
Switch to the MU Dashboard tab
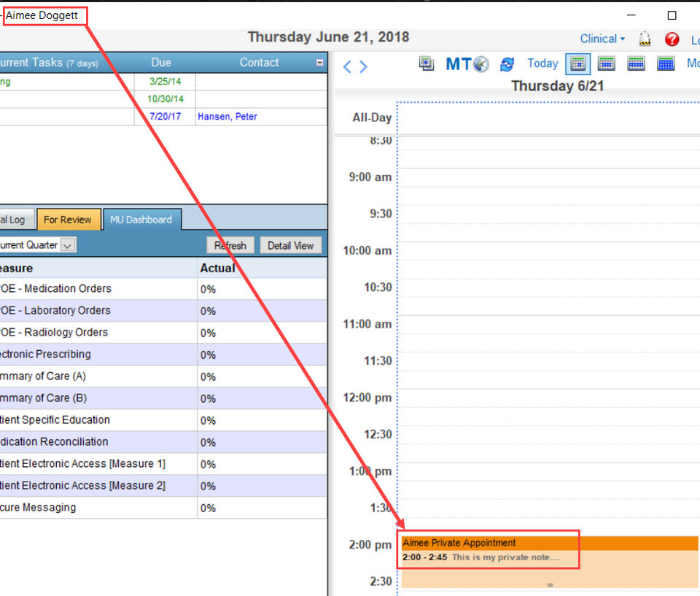point(141,220)
